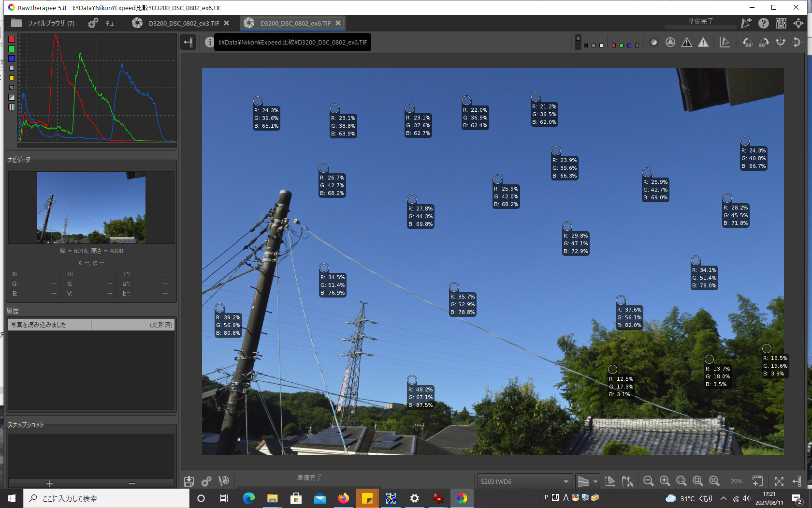Zoom in on the preview
The height and width of the screenshot is (508, 812).
pyautogui.click(x=665, y=481)
